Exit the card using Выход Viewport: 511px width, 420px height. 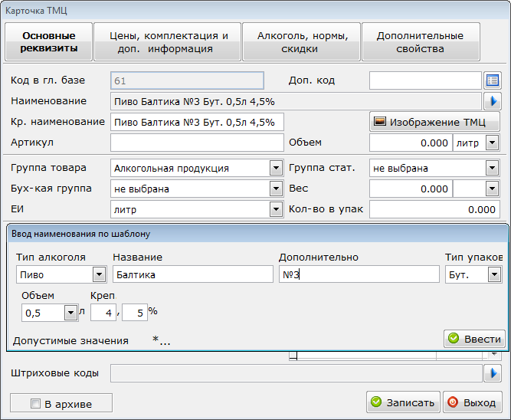[x=472, y=402]
